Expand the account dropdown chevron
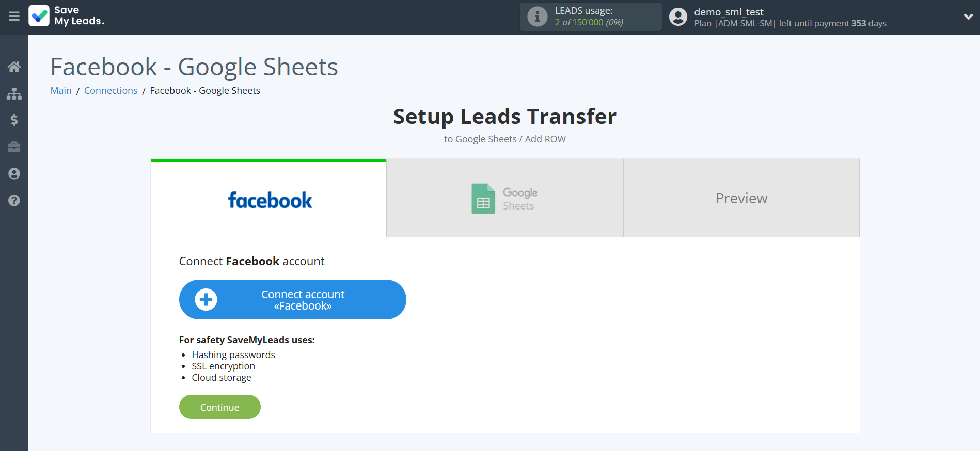This screenshot has width=980, height=451. pos(968,17)
